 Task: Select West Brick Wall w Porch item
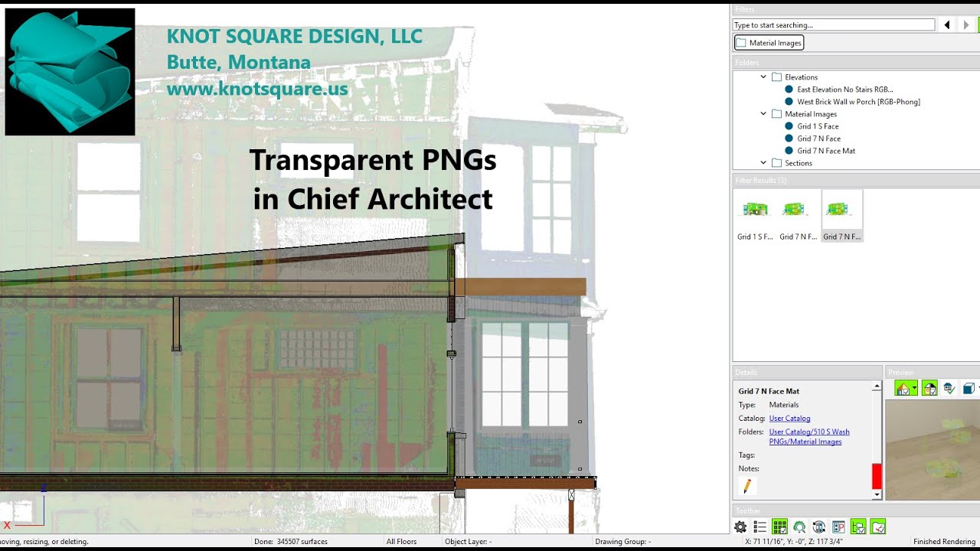[x=858, y=102]
